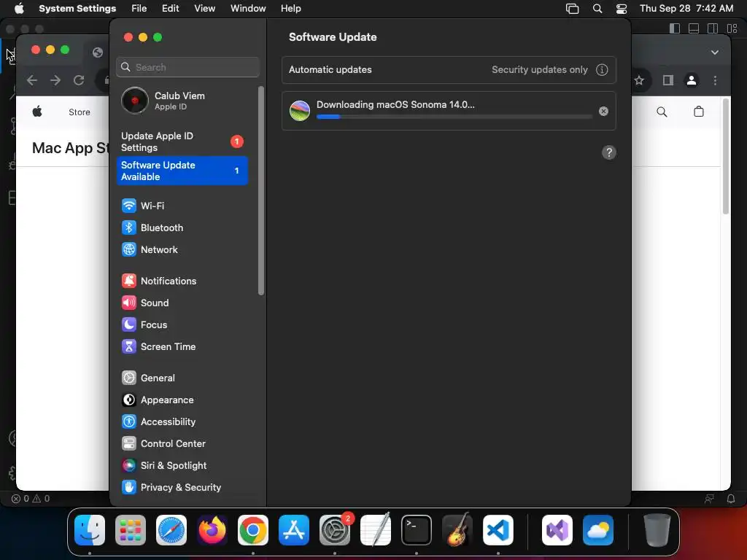Screen dimensions: 747x560
Task: Bookmark this page in Chrome
Action: [639, 80]
